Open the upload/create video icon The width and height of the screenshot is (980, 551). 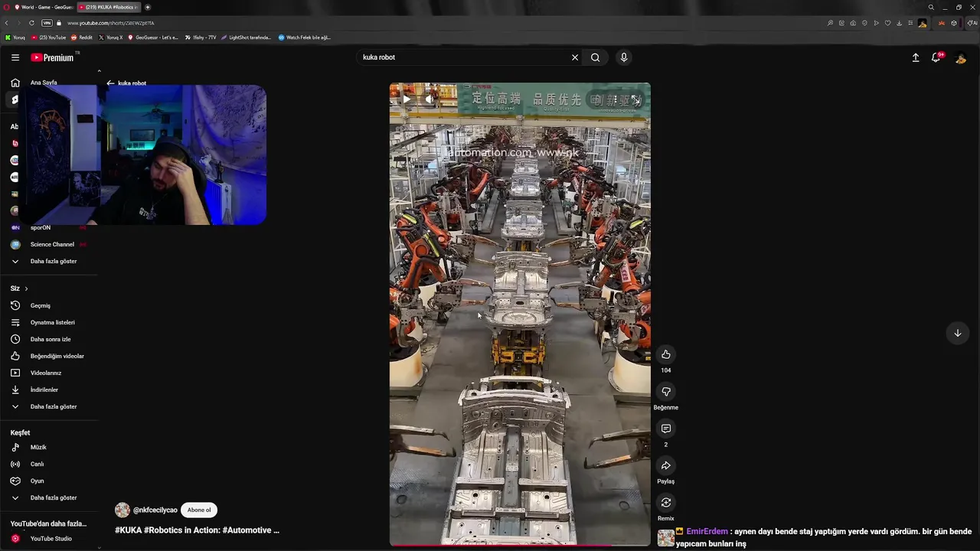coord(916,57)
